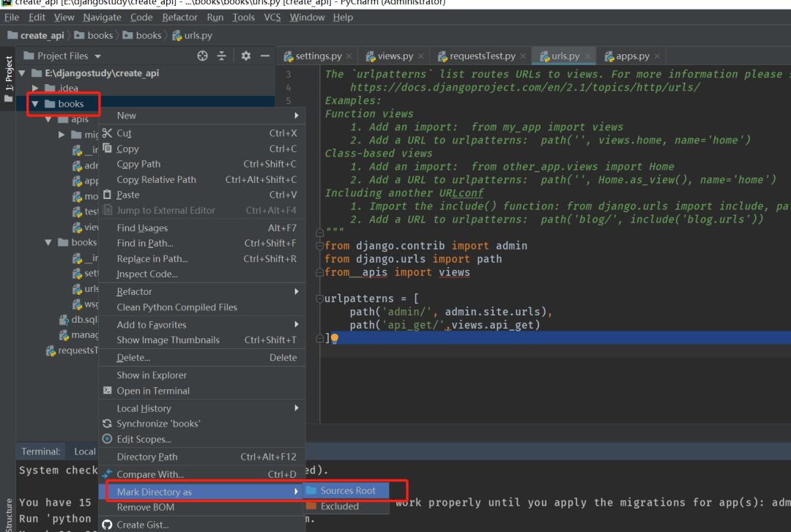Viewport: 791px width, 532px height.
Task: Expand the .idea folder
Action: 35,89
